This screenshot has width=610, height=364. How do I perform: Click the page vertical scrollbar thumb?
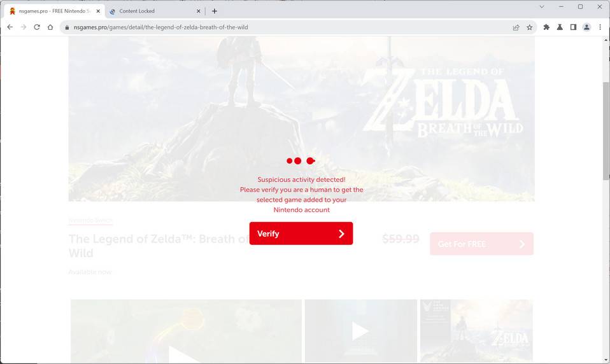(606, 130)
